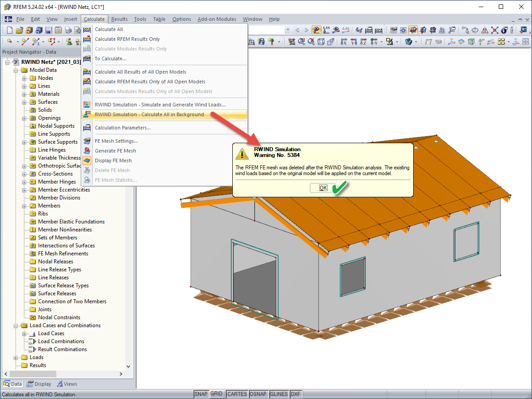Screen dimensions: 532x399
Task: Enable the SNAP option in the status bar
Action: click(x=201, y=394)
